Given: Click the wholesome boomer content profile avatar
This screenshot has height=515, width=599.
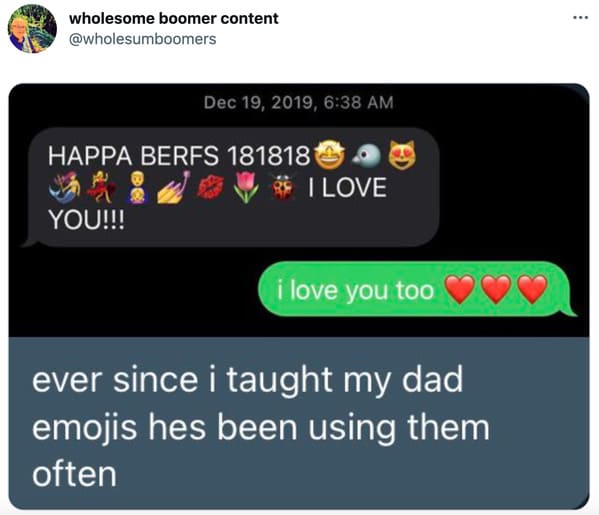Looking at the screenshot, I should [32, 29].
